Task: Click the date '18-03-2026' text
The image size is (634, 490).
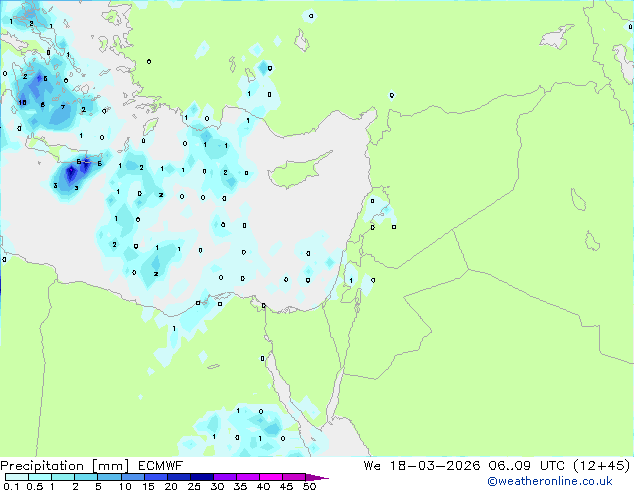Action: (435, 466)
